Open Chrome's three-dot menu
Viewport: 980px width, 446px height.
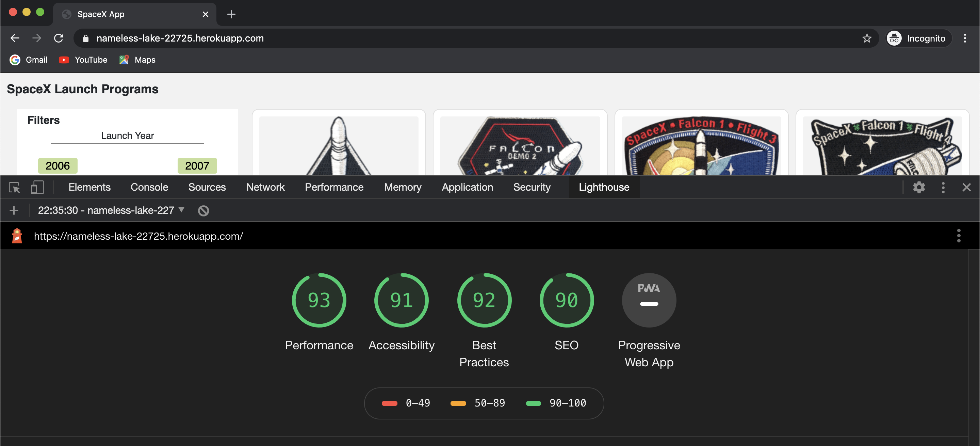click(965, 38)
